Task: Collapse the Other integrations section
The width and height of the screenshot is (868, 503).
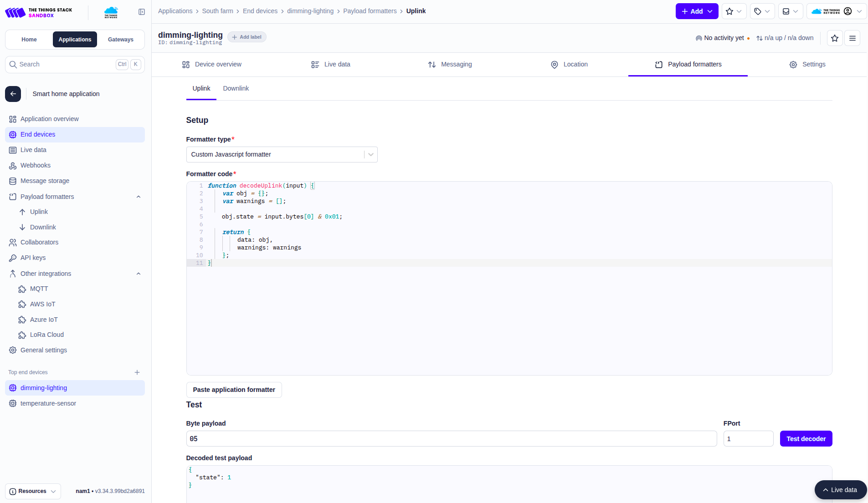Action: [x=139, y=274]
